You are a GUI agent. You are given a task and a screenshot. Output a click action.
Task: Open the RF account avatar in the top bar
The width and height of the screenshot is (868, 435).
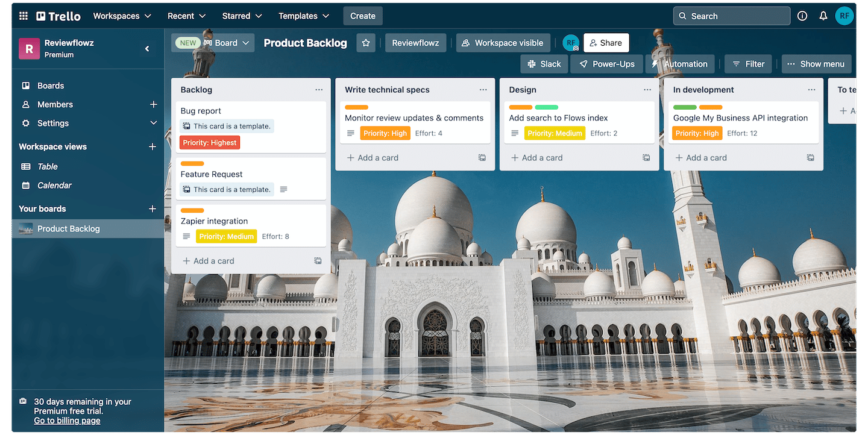pyautogui.click(x=844, y=16)
